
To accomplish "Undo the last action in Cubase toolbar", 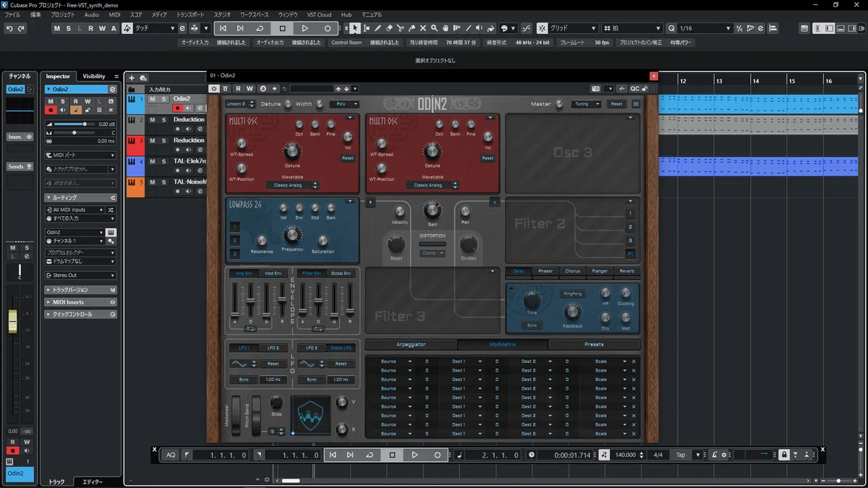I will (x=9, y=28).
